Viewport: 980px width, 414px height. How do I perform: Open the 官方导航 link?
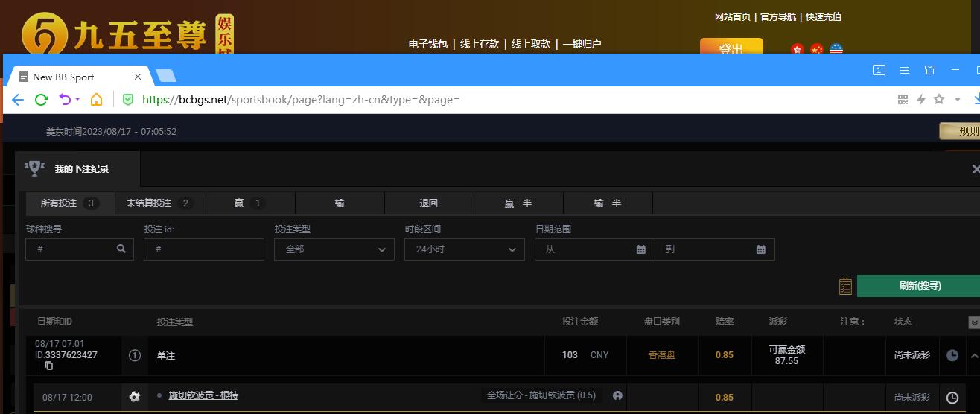tap(778, 16)
